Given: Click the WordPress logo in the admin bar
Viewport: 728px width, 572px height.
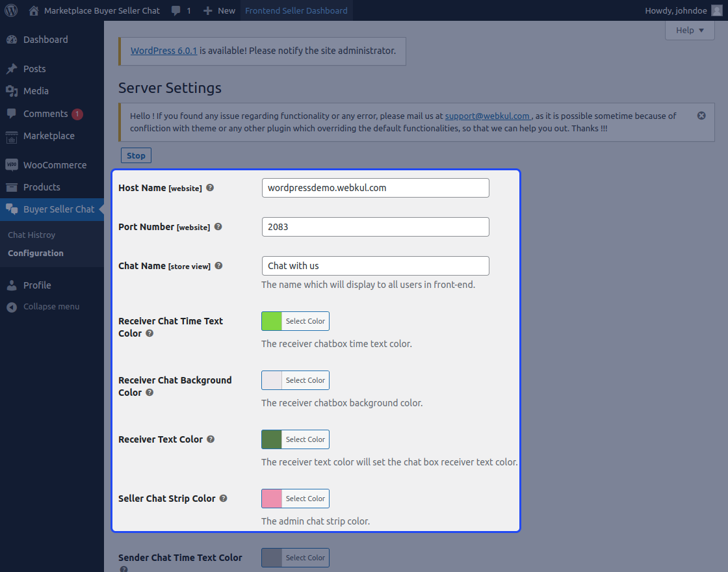Looking at the screenshot, I should point(10,10).
